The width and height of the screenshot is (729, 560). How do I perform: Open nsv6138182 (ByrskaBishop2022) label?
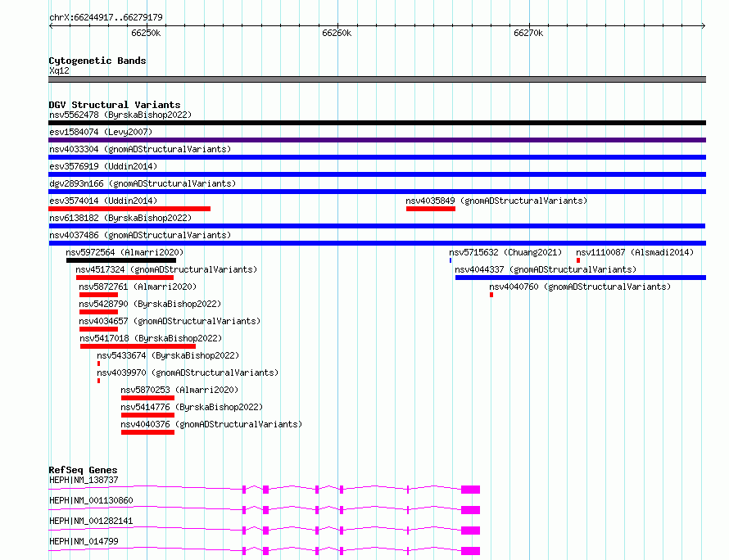click(120, 218)
